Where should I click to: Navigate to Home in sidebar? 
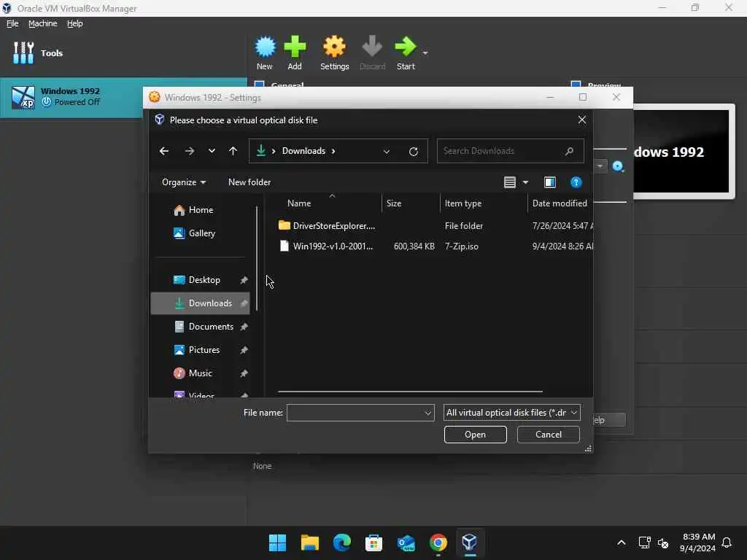(x=200, y=210)
